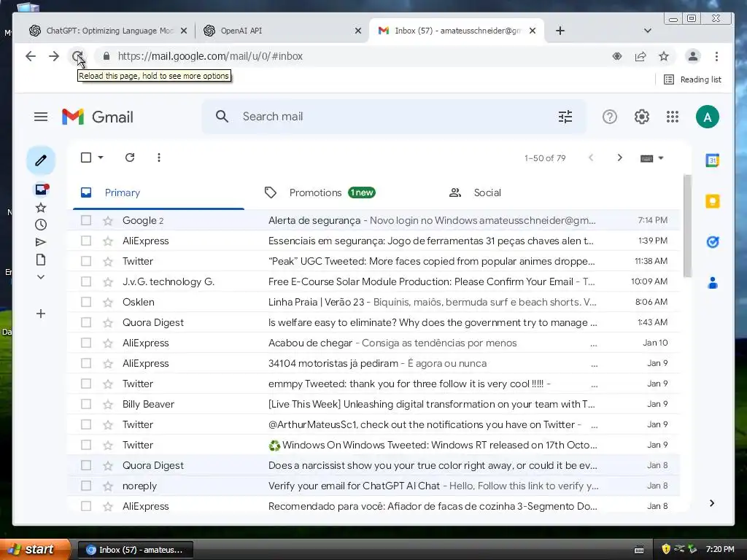Open a new browser tab
747x560 pixels.
[560, 31]
